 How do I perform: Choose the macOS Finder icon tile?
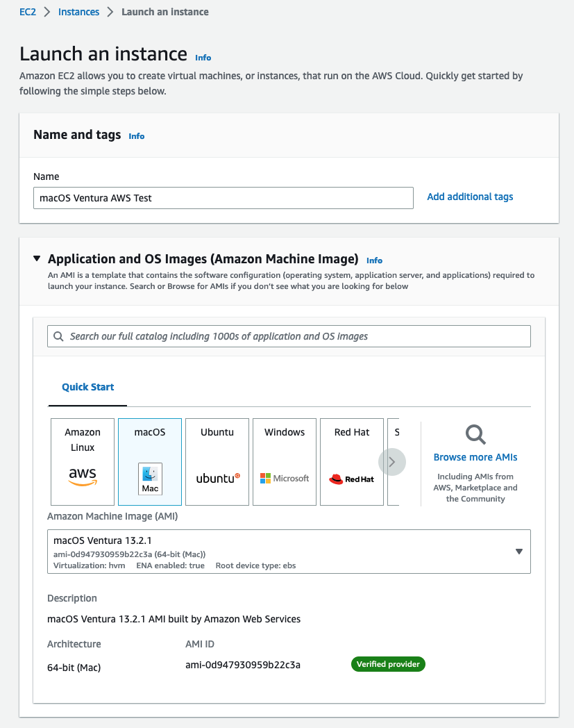click(150, 461)
